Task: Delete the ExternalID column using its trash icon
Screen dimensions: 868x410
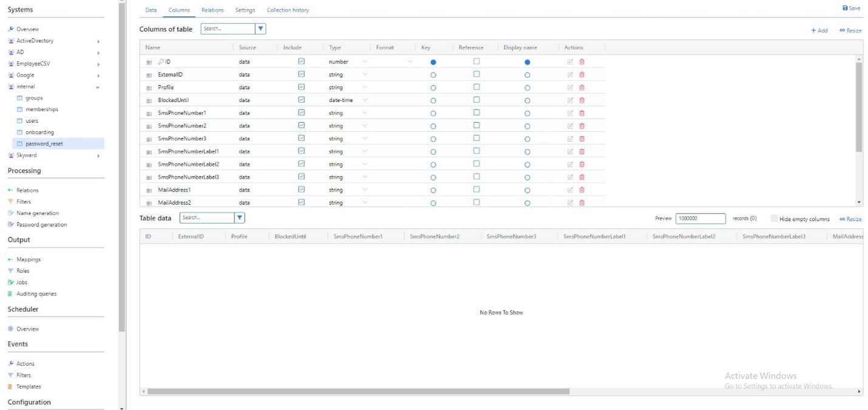Action: 581,74
